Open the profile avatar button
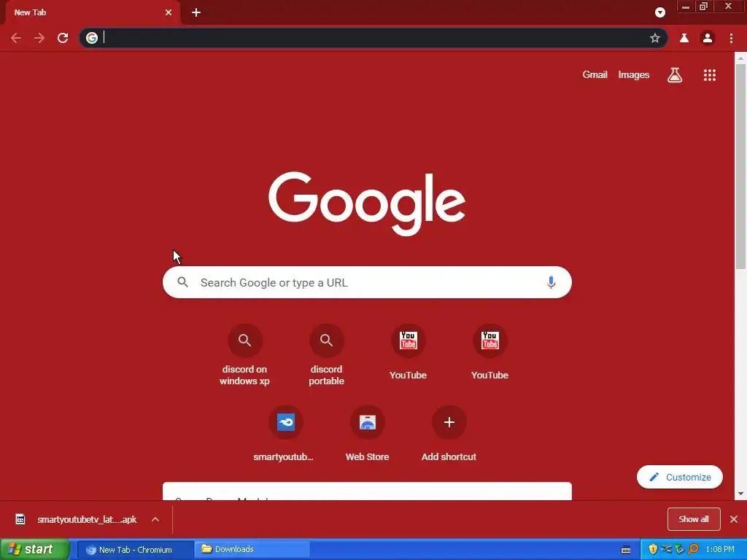Screen dimensions: 747x560 [x=708, y=38]
